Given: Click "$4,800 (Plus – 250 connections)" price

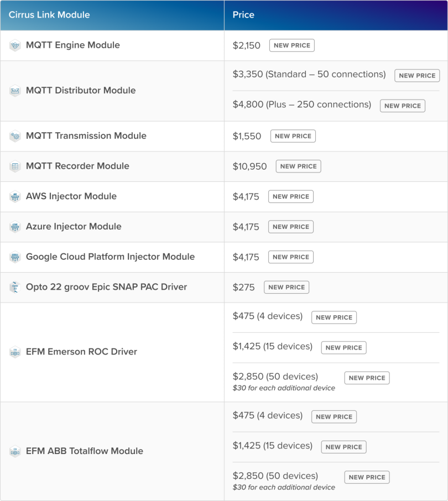Looking at the screenshot, I should (x=302, y=105).
